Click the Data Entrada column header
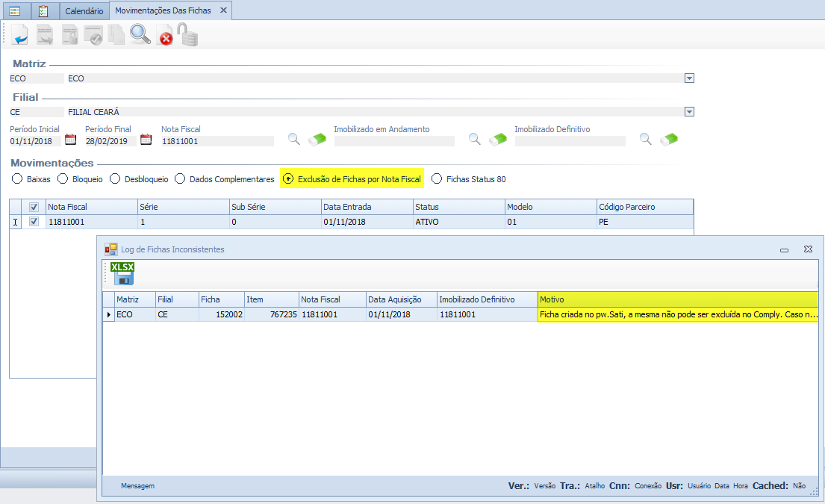Image resolution: width=825 pixels, height=504 pixels. pos(367,207)
